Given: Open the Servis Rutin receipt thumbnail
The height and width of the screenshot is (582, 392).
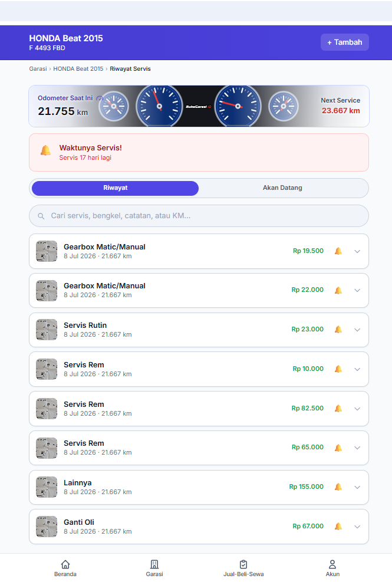Looking at the screenshot, I should coord(47,330).
